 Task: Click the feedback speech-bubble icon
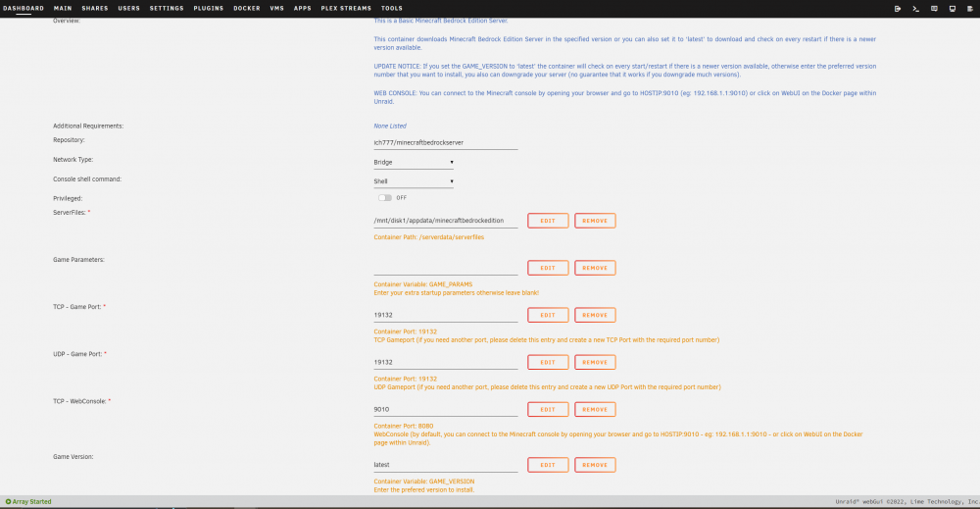pos(934,9)
